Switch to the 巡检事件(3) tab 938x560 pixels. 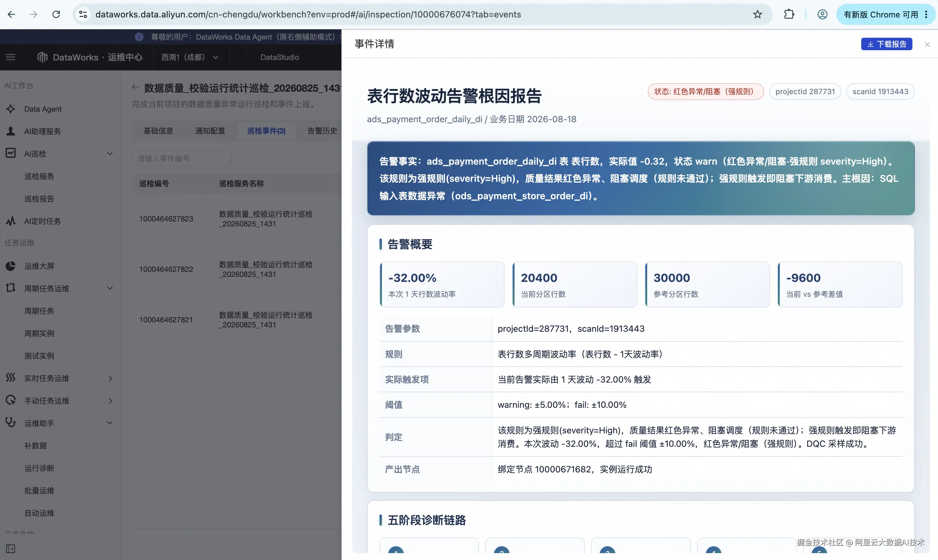(x=266, y=131)
